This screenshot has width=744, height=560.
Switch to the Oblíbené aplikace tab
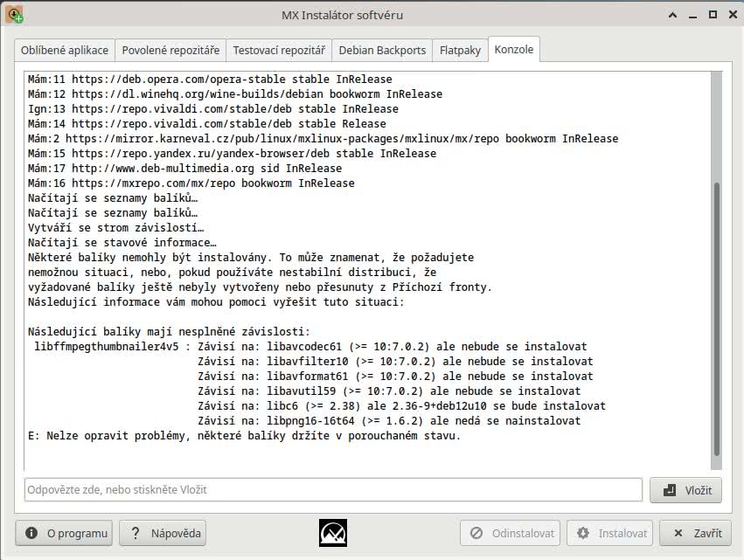click(65, 50)
